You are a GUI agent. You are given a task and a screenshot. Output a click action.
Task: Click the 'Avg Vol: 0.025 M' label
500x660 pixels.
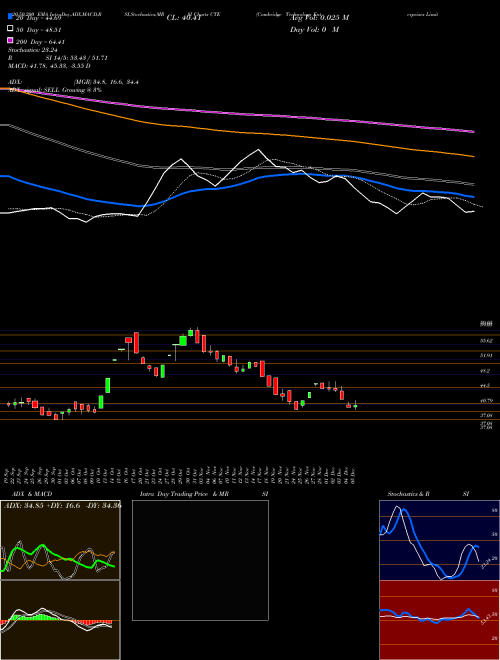pos(320,18)
